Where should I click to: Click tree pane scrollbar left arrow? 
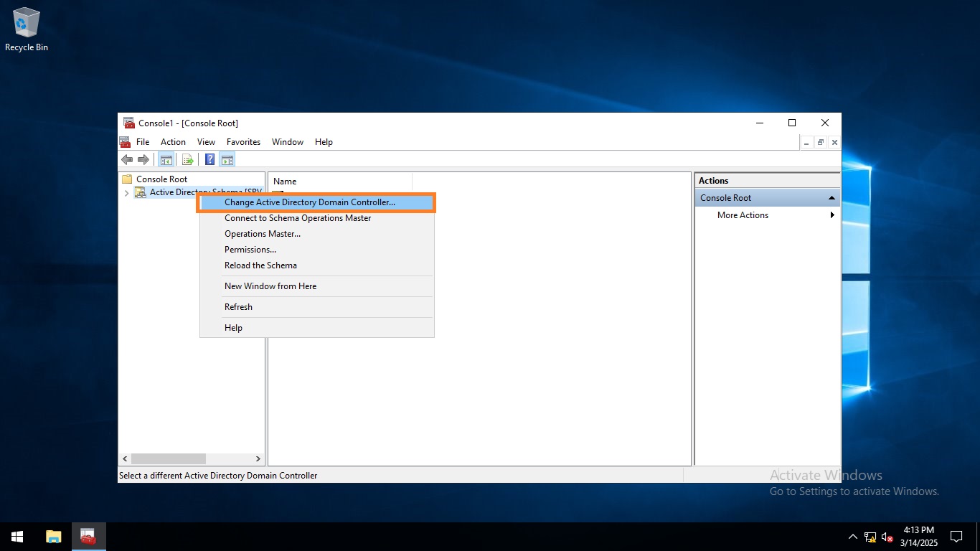click(x=125, y=458)
